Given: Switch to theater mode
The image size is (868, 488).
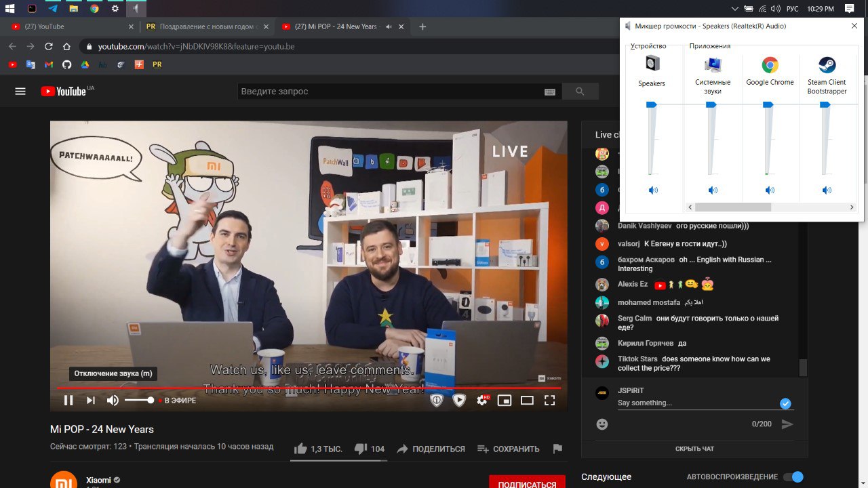Looking at the screenshot, I should tap(527, 401).
